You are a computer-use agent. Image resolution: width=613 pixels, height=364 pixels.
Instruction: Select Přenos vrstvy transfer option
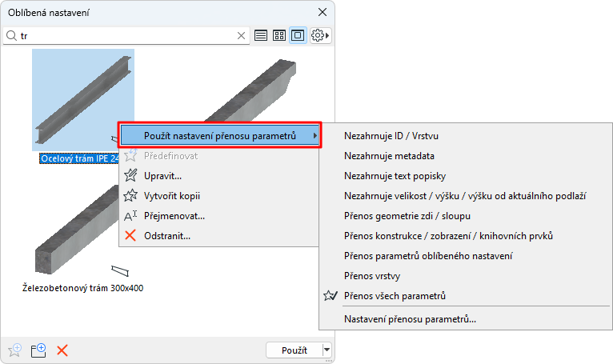(372, 276)
